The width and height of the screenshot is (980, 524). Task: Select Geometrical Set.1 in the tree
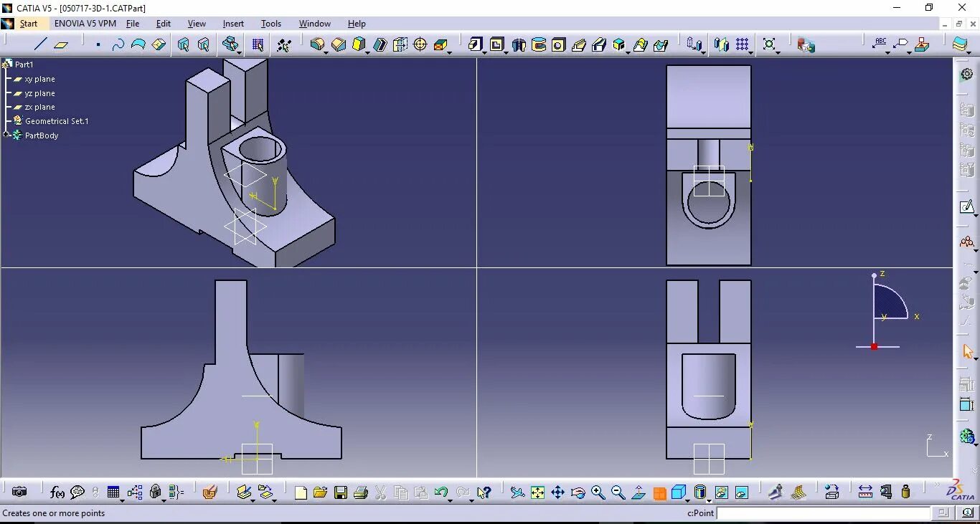coord(57,121)
